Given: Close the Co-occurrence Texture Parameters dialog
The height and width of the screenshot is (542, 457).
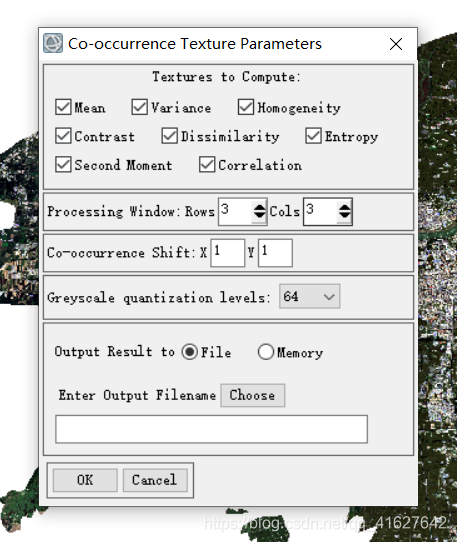Looking at the screenshot, I should click(396, 44).
